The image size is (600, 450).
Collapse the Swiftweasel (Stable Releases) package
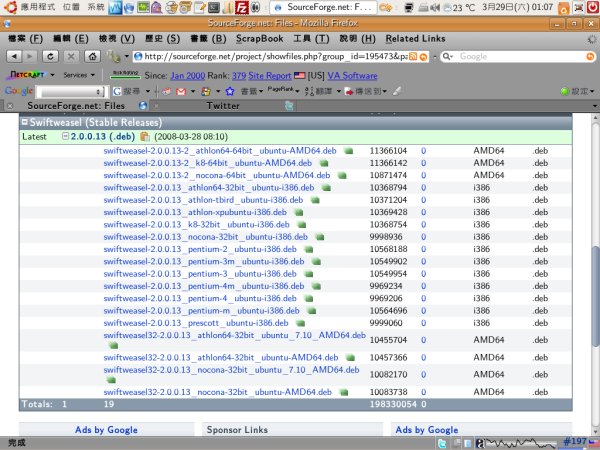pos(25,122)
